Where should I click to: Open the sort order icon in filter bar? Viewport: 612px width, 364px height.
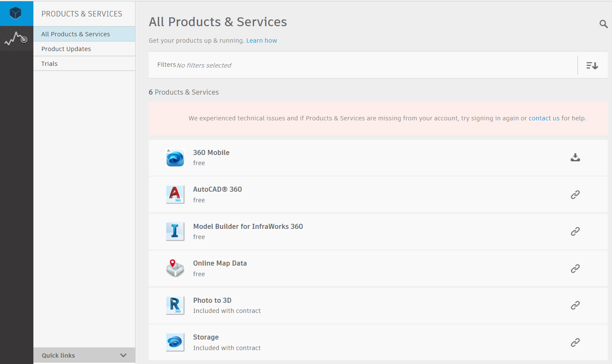592,65
